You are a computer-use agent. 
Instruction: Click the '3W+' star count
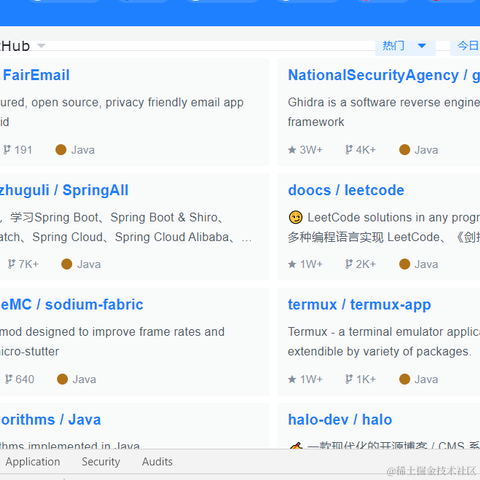pos(311,150)
